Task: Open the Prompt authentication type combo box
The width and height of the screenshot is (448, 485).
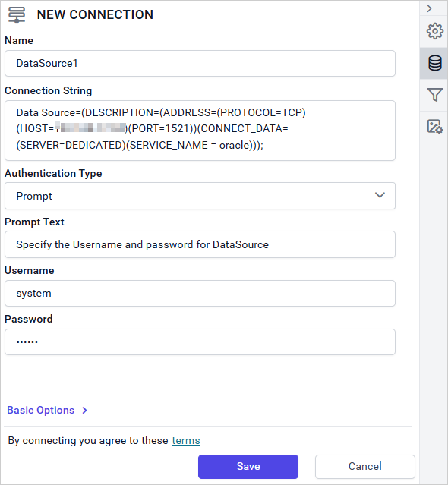Action: click(200, 196)
